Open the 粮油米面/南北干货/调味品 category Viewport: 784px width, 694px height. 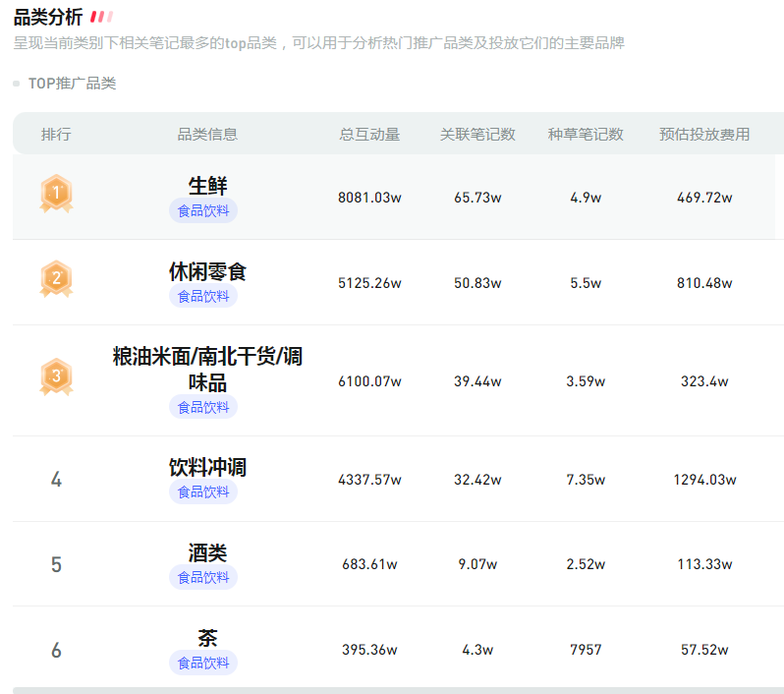tap(207, 369)
